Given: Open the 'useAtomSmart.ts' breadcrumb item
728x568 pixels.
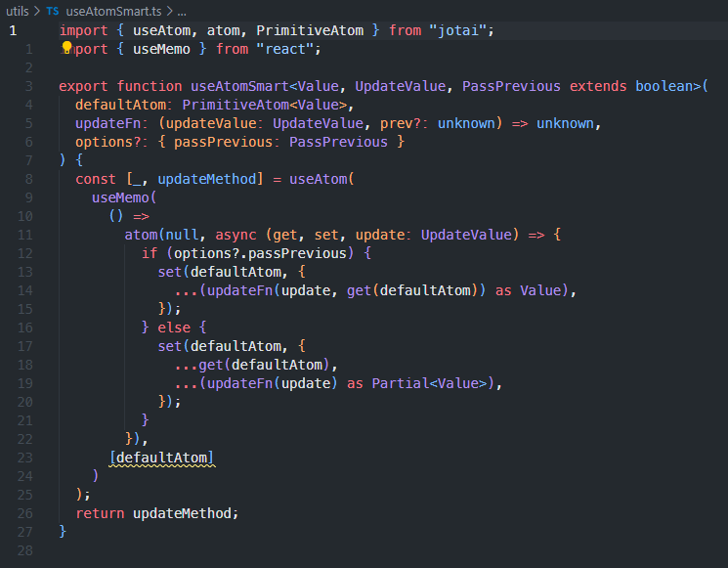Looking at the screenshot, I should coord(113,11).
